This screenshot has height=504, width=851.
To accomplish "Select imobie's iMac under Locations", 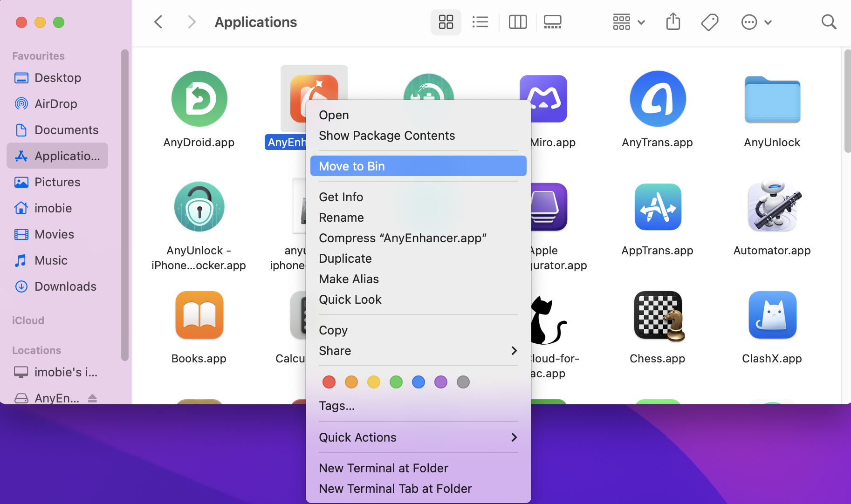I will [57, 372].
